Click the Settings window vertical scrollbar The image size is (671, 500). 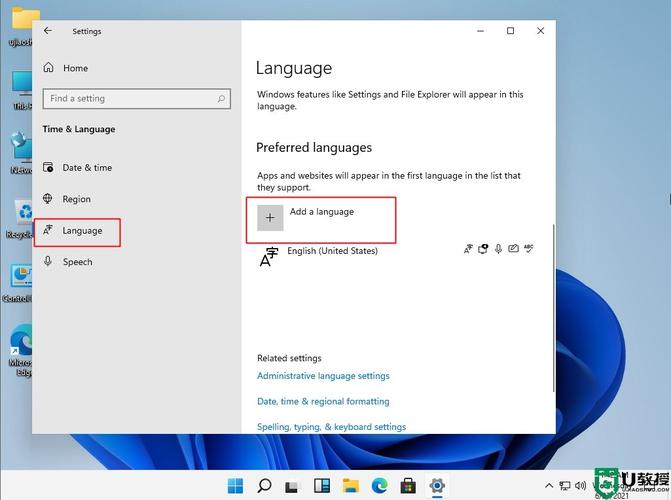click(554, 307)
